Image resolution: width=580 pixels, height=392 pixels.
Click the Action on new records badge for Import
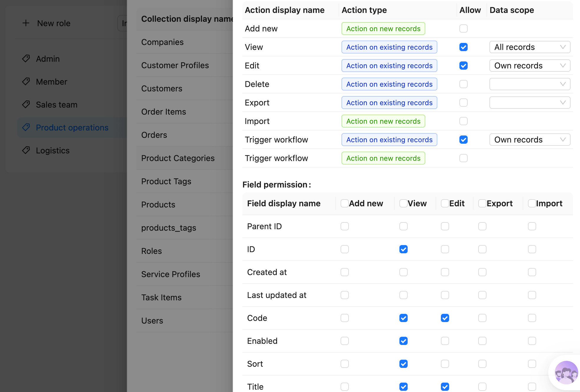pos(383,121)
